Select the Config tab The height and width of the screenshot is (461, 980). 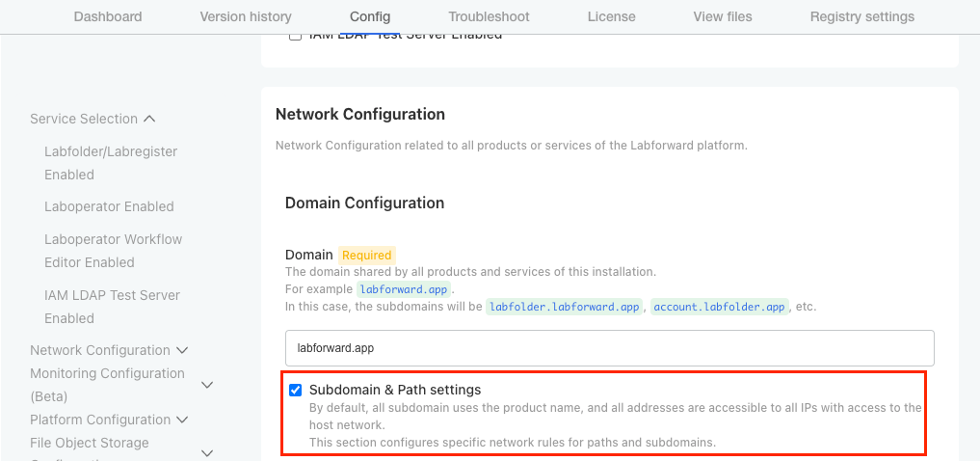pos(370,17)
